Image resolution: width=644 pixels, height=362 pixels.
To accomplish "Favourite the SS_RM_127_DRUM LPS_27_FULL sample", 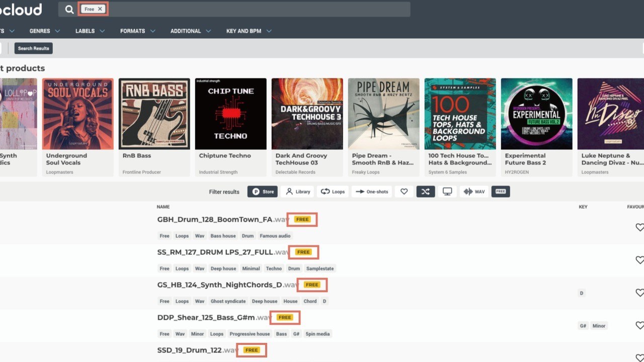I will 639,260.
